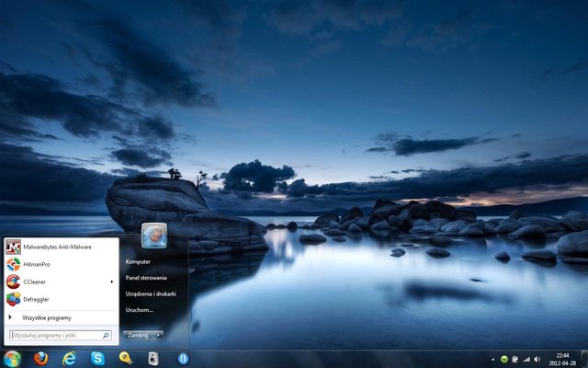Expand Wszystkie programy list
Viewport: 588px width, 368px height.
(x=46, y=317)
